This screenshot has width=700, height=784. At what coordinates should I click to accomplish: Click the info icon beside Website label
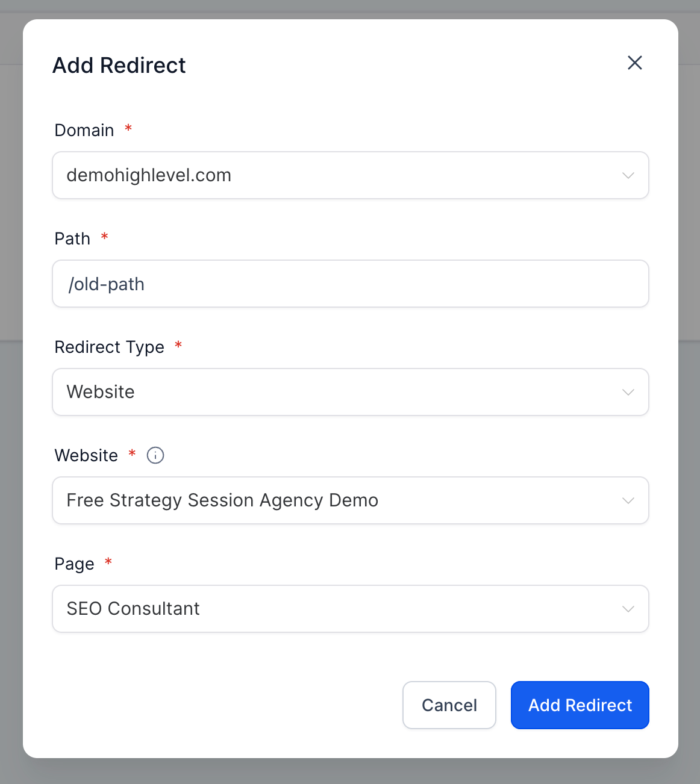click(x=155, y=455)
